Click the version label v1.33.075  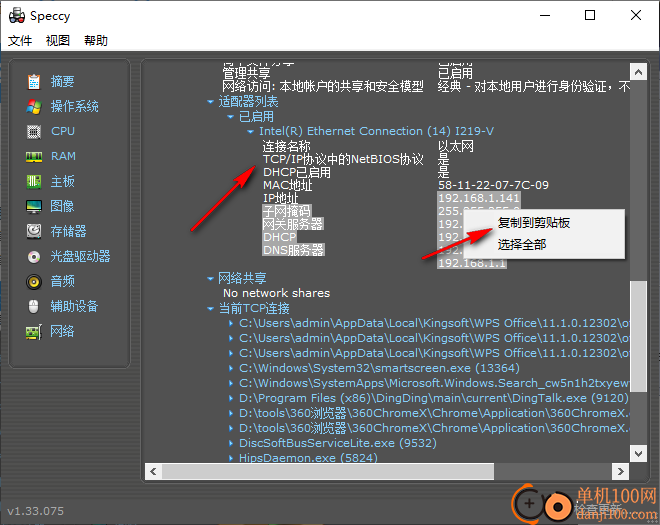(x=35, y=511)
